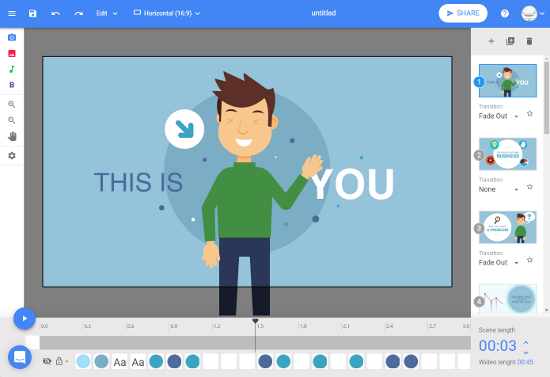Image resolution: width=550 pixels, height=377 pixels.
Task: Toggle the lock icon in timeline
Action: [59, 361]
